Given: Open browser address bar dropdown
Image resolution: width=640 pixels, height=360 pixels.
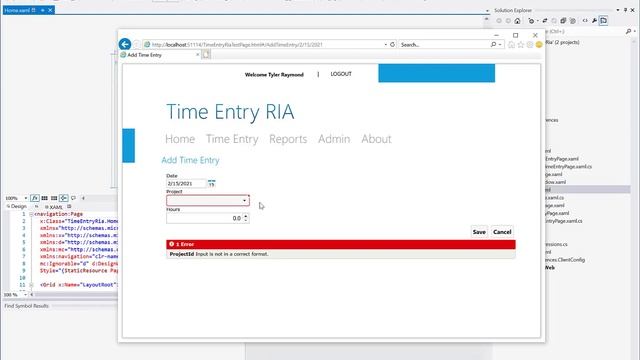Looking at the screenshot, I should tap(386, 44).
